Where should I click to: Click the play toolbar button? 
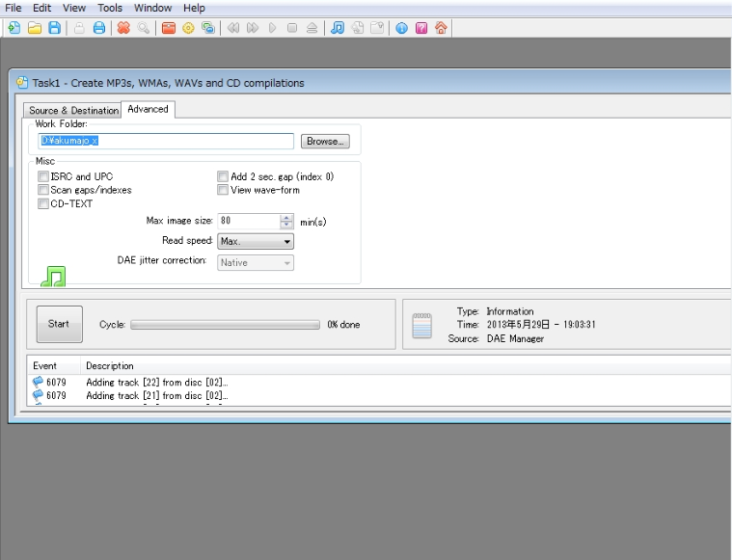click(273, 28)
